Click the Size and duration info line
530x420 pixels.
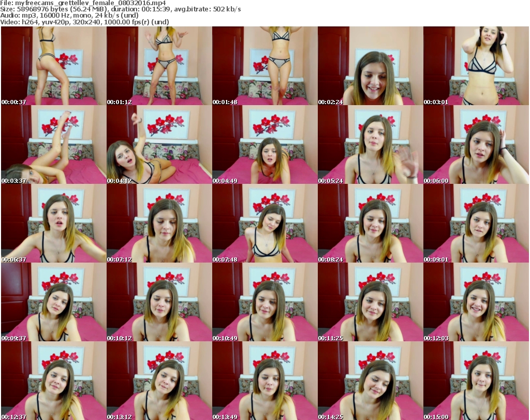click(121, 9)
